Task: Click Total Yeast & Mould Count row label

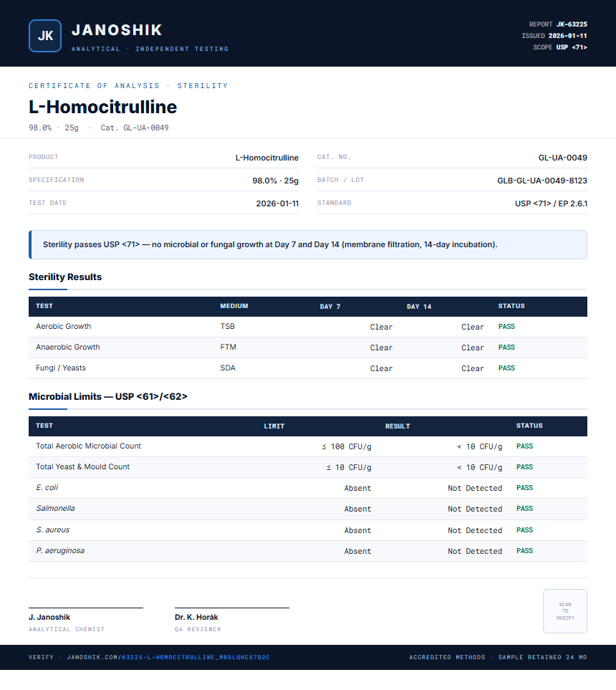Action: pos(82,466)
